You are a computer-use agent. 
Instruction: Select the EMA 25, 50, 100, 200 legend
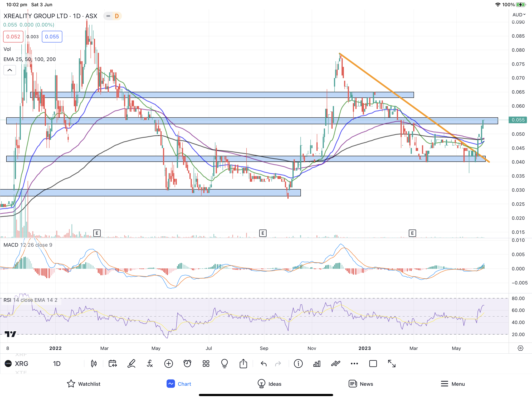coord(30,59)
